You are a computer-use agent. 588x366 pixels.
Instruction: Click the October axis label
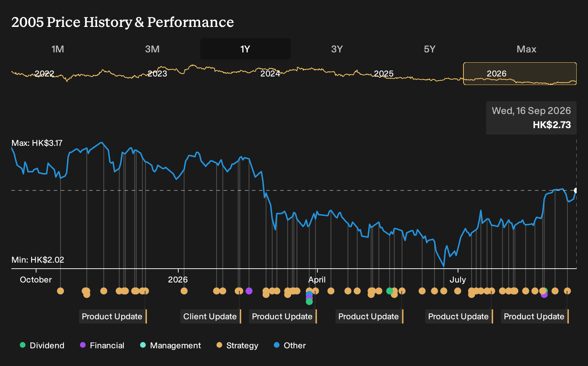[x=36, y=280]
